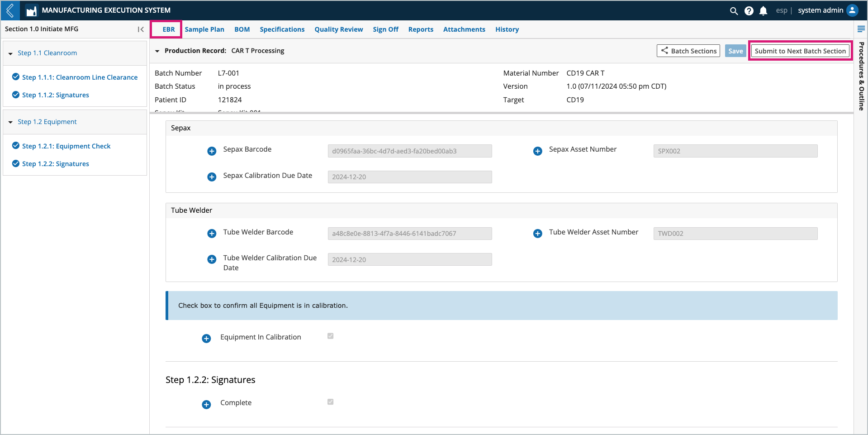Switch to the EBR tab
Screen dimensions: 868x435
coord(169,29)
